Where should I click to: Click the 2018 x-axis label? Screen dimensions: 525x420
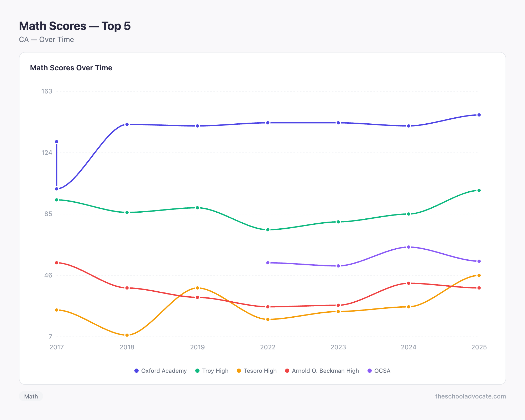tap(127, 347)
